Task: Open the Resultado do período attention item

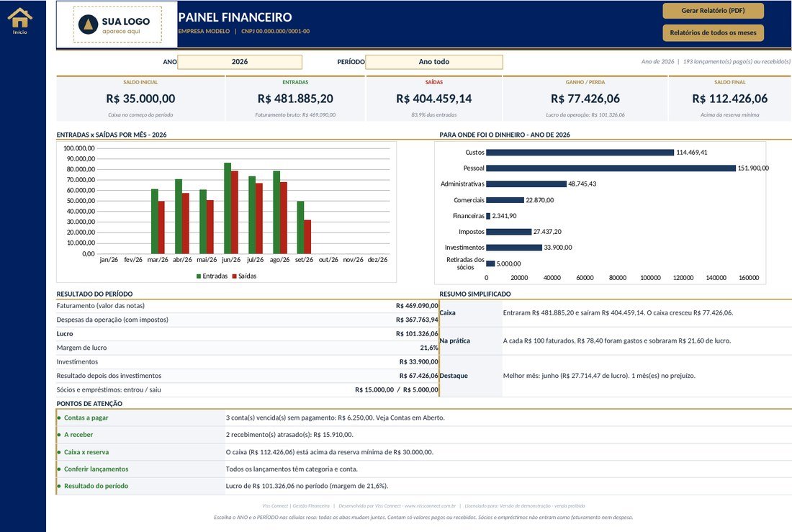Action: point(96,486)
